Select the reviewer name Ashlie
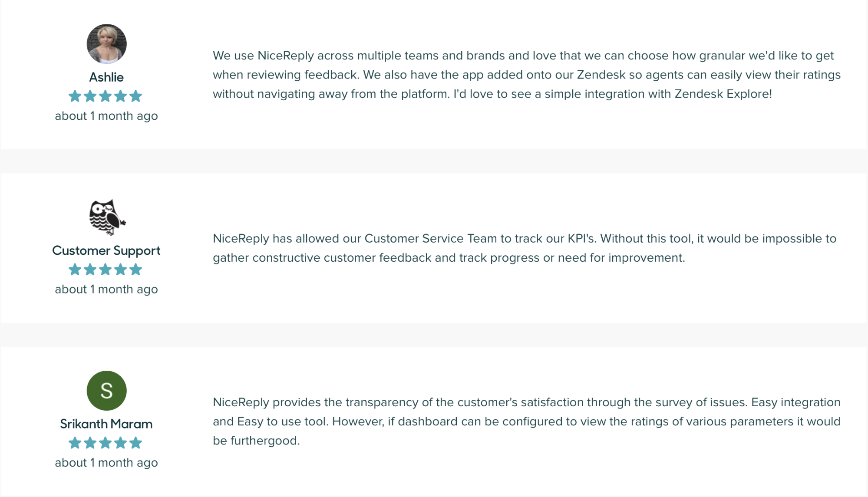Viewport: 868px width, 497px height. click(106, 77)
